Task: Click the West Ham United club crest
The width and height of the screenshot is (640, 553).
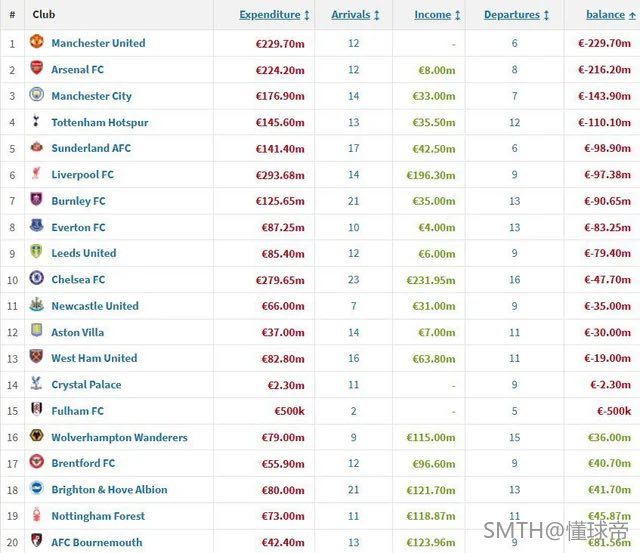Action: (x=36, y=356)
